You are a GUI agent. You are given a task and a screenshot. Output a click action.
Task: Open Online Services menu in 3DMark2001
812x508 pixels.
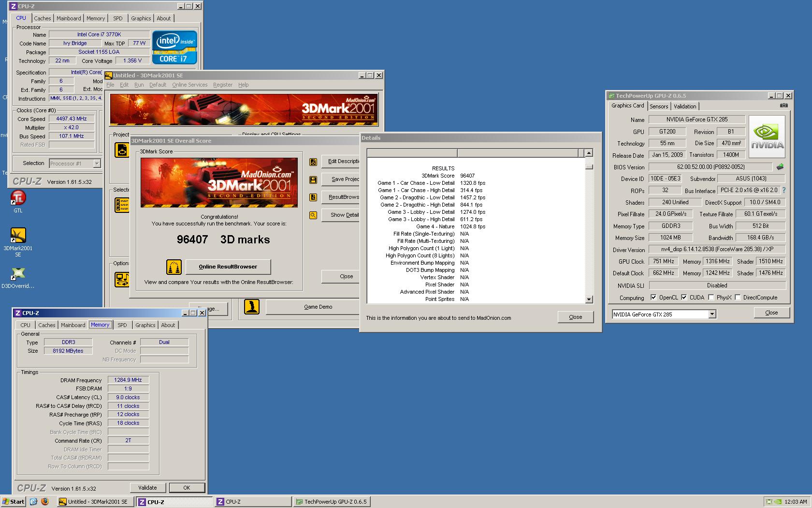click(189, 85)
